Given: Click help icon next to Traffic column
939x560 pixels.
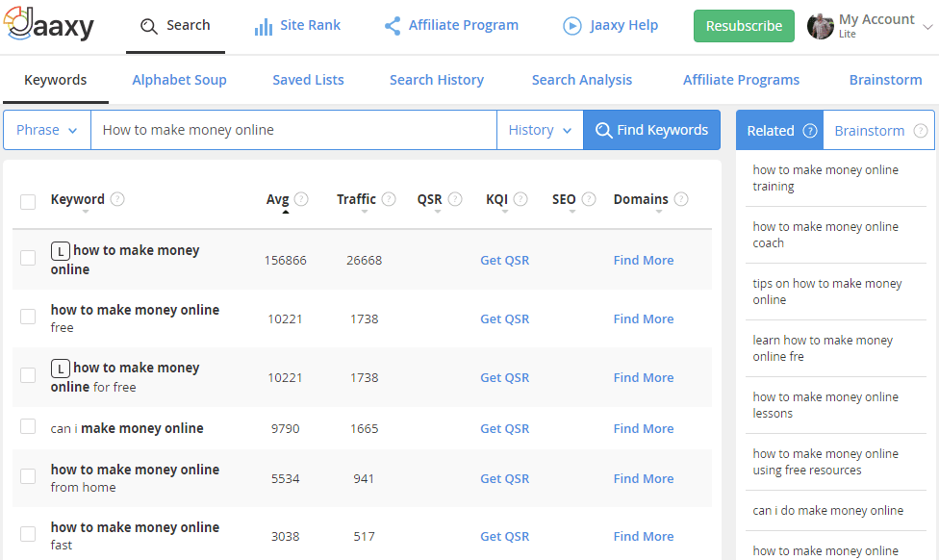Looking at the screenshot, I should [389, 199].
